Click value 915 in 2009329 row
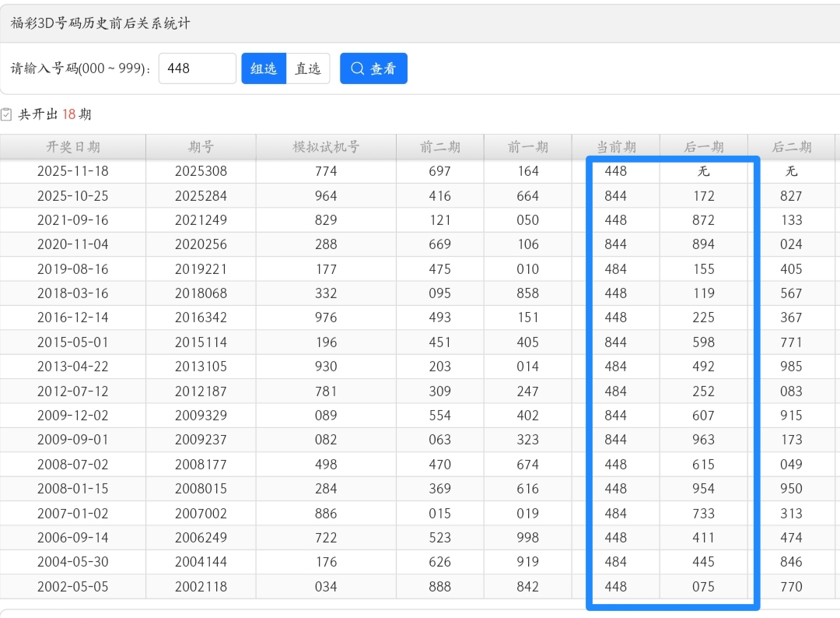 point(791,416)
